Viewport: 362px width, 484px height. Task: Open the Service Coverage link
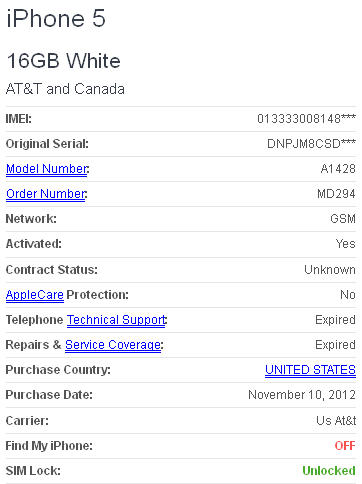tap(113, 345)
